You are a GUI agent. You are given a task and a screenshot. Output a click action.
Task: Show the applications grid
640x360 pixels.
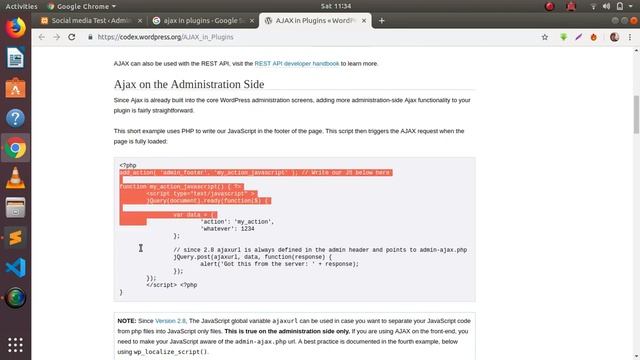coord(16,345)
